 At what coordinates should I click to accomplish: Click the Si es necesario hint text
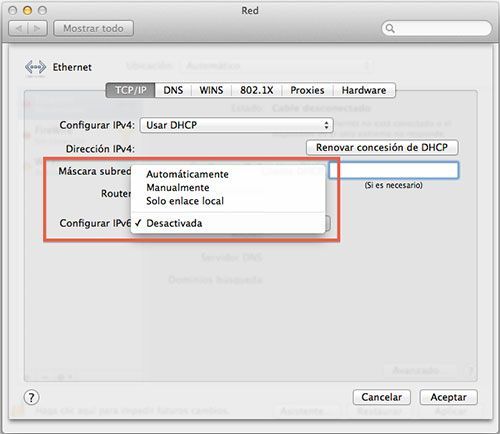pos(394,185)
